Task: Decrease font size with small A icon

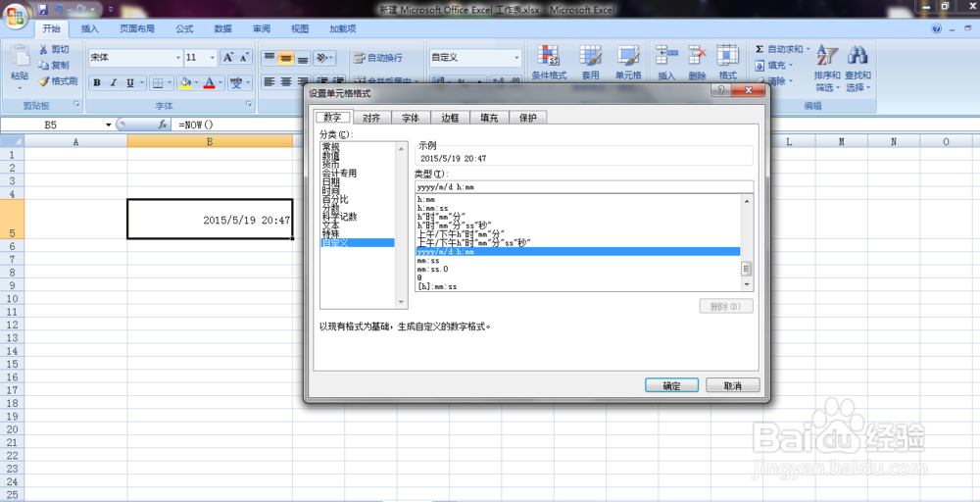Action: pyautogui.click(x=245, y=58)
